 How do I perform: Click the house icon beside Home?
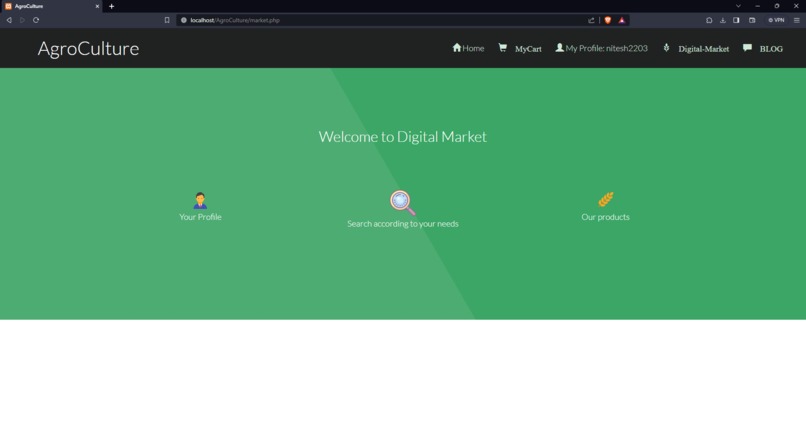(x=456, y=47)
